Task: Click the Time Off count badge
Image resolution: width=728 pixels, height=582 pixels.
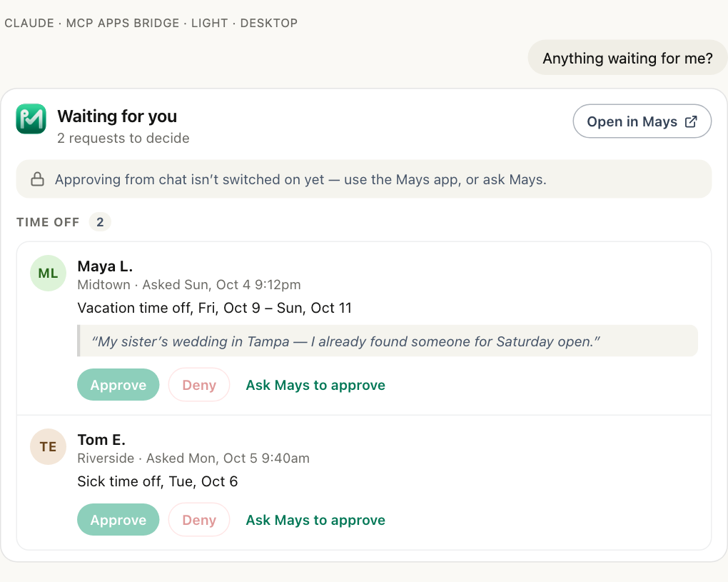Action: tap(100, 222)
